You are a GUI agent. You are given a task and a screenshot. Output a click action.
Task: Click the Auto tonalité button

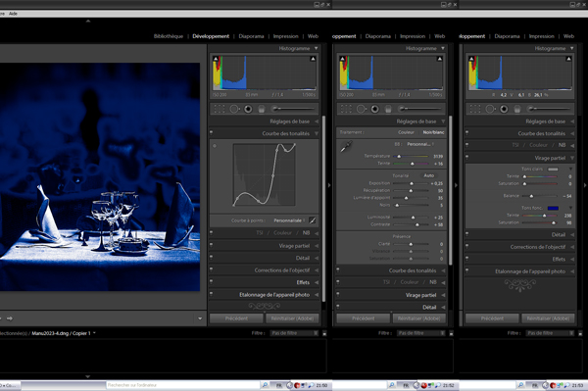pyautogui.click(x=429, y=175)
